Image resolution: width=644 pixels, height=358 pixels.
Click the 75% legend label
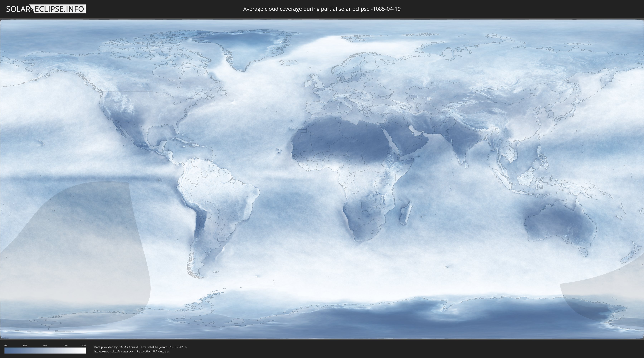point(65,345)
